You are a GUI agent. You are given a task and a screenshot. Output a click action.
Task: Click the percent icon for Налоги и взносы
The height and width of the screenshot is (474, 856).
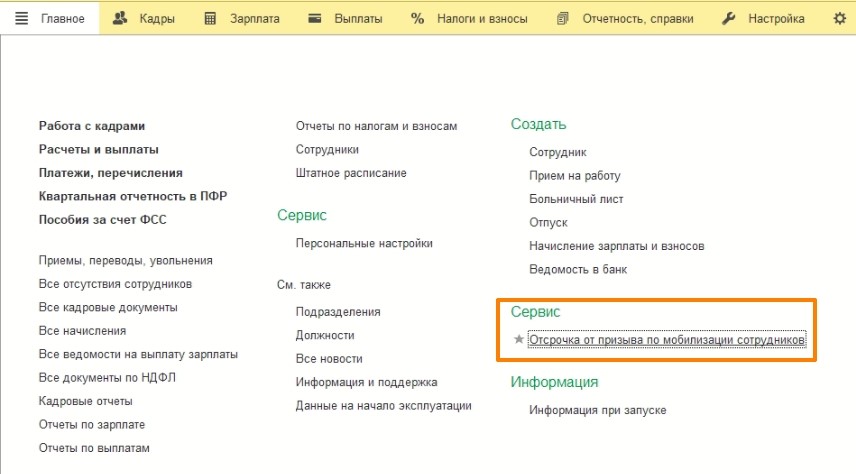[418, 19]
